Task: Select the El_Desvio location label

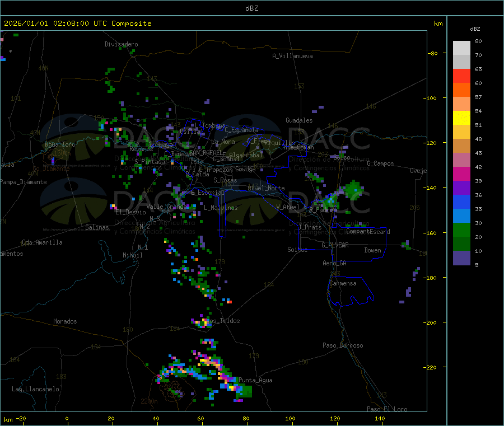Action: 130,212
